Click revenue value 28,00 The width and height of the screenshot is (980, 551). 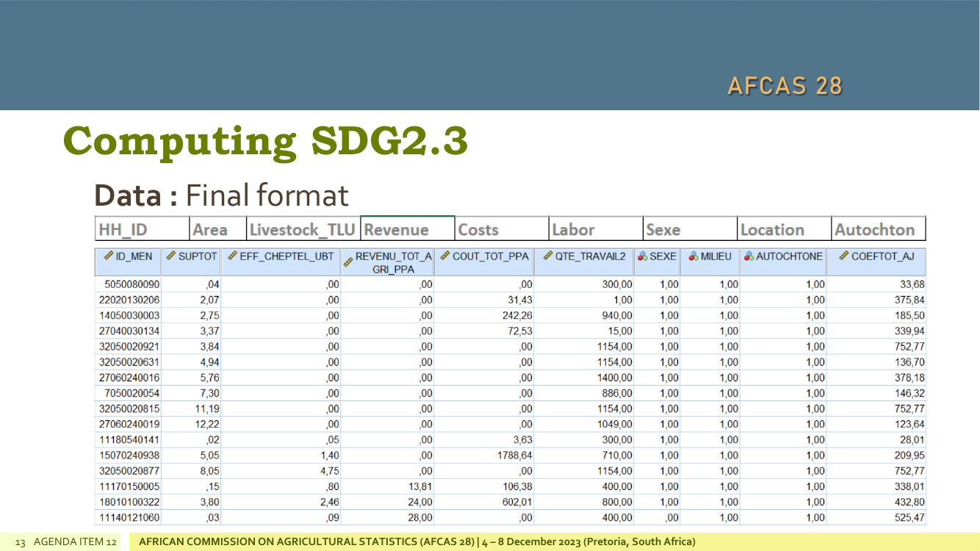click(420, 518)
